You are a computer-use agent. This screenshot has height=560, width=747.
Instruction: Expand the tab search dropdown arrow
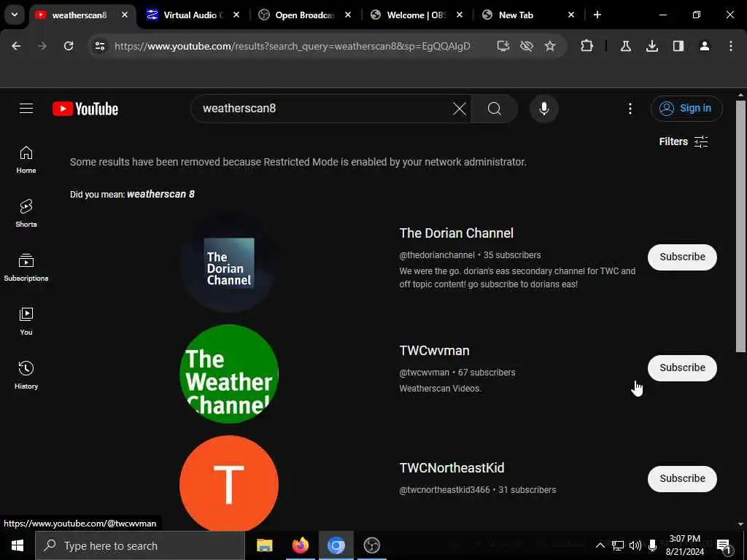point(15,15)
